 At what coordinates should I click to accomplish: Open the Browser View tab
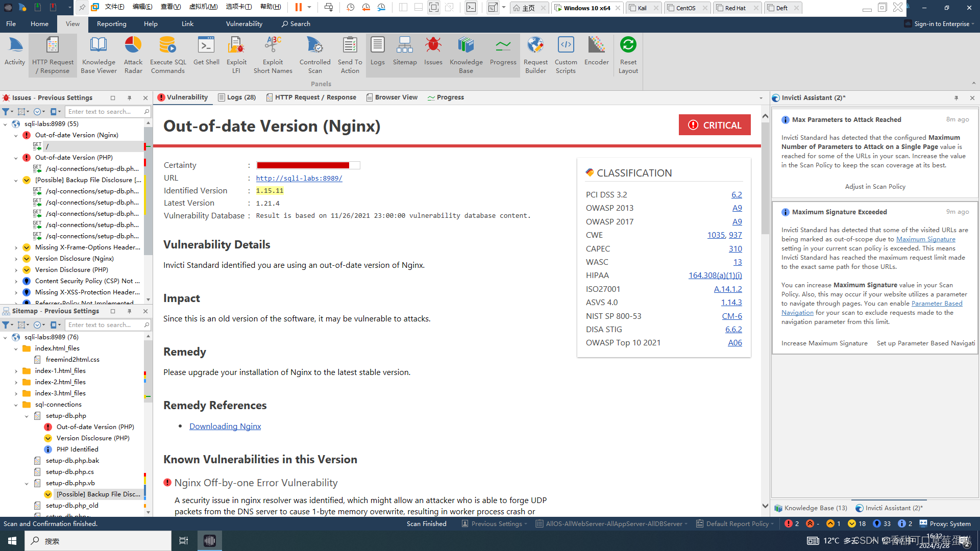tap(392, 97)
